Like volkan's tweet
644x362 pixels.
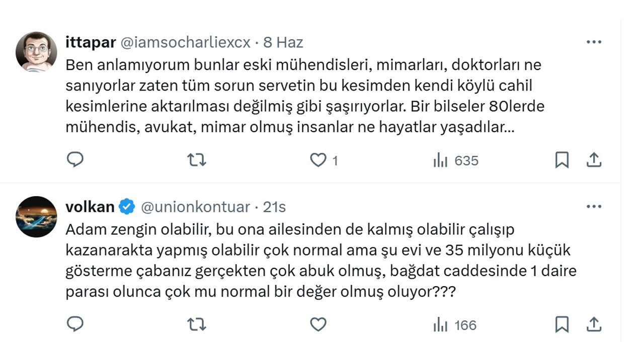pos(318,325)
